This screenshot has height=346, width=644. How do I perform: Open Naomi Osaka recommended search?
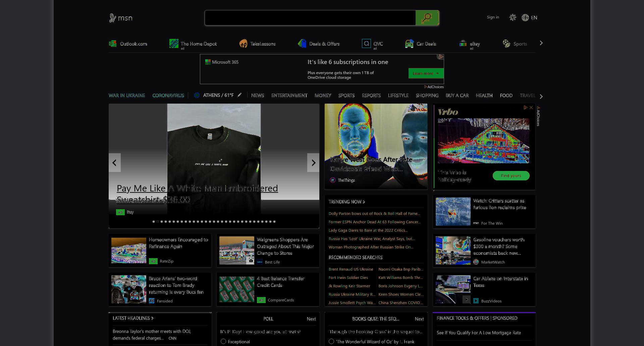[401, 269]
